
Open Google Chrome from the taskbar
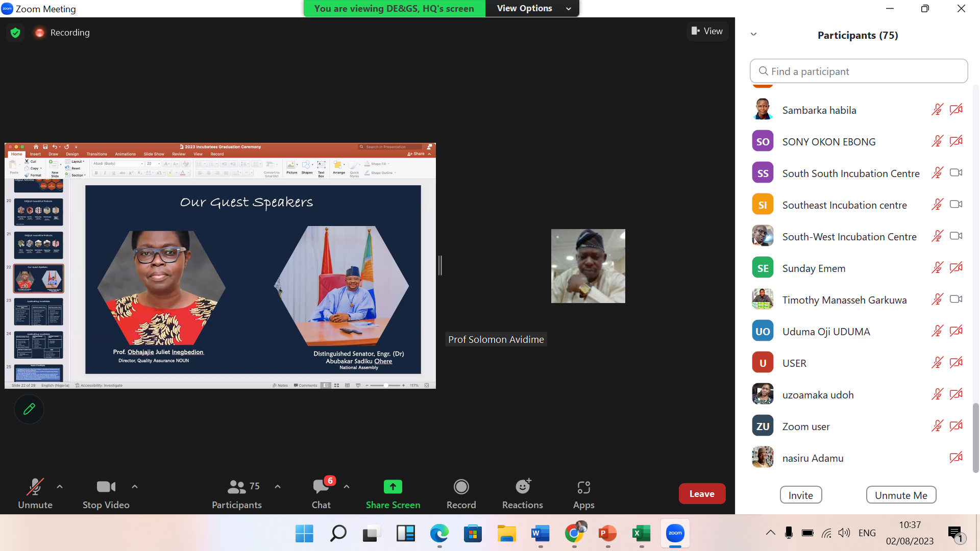pos(574,534)
